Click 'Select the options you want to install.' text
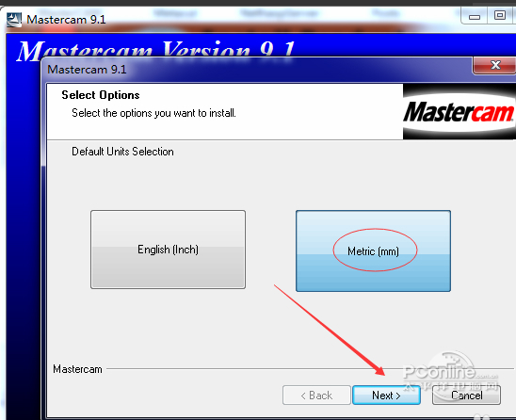The image size is (516, 420). pos(153,113)
